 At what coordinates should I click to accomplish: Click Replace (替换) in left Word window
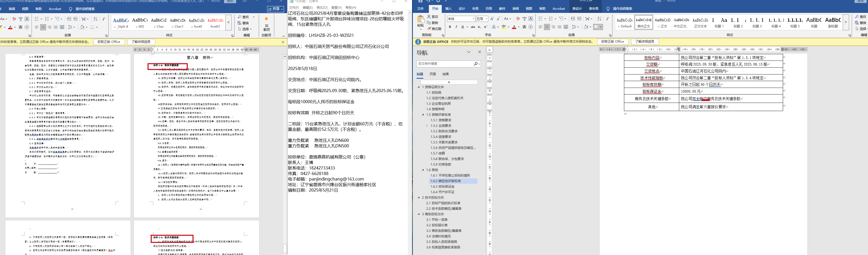coord(243,23)
